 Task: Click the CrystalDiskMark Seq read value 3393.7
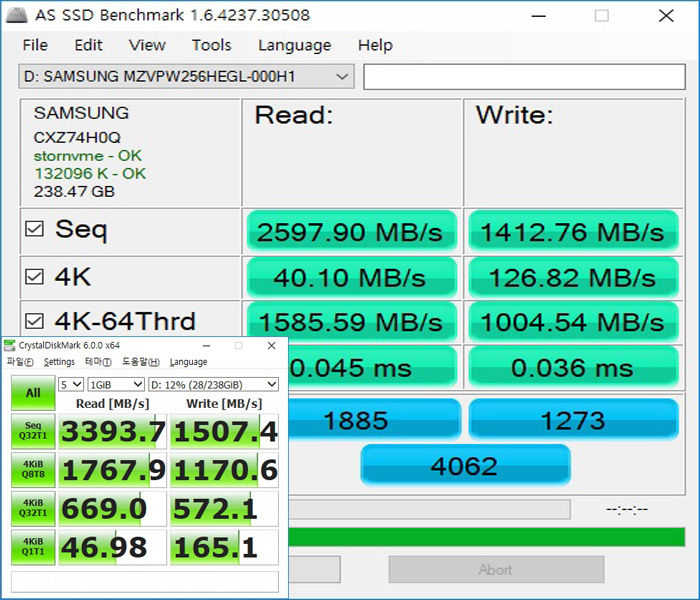click(x=112, y=431)
